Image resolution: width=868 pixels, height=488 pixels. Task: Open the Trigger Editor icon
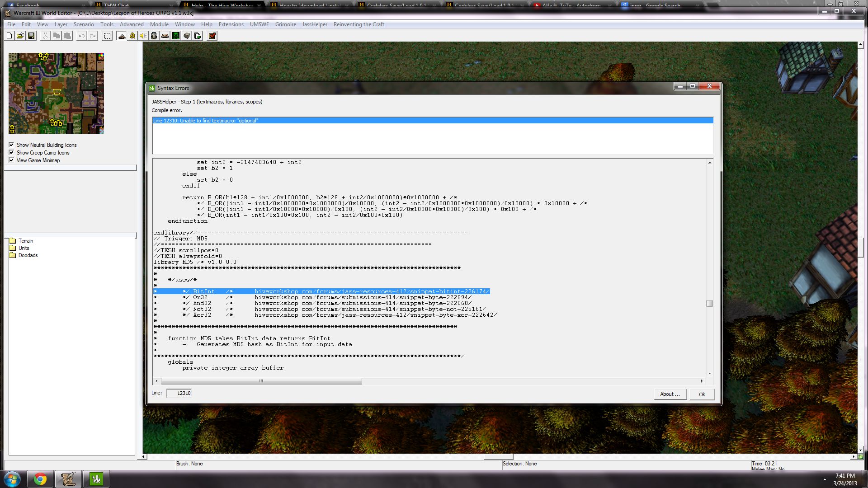[132, 36]
